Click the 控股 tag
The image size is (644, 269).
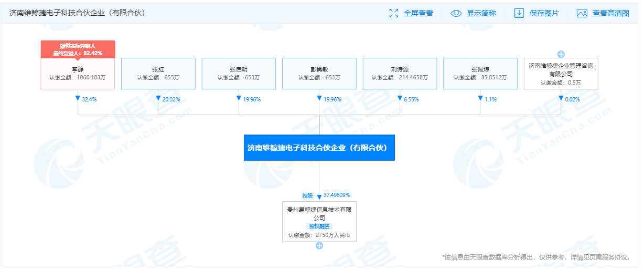tap(307, 195)
